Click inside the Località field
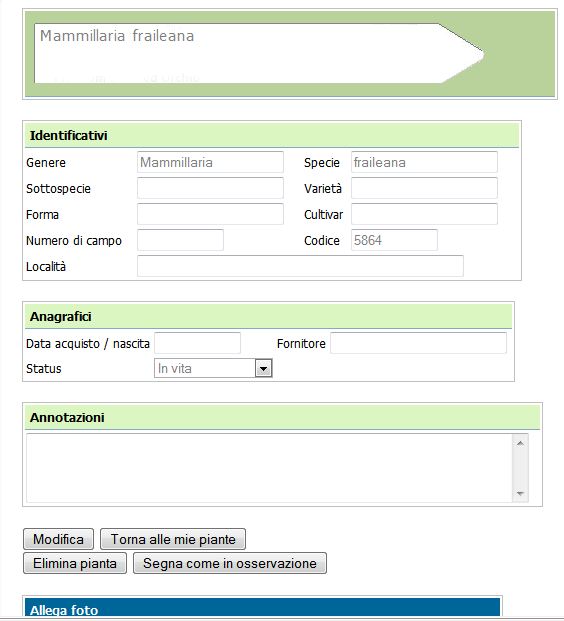This screenshot has width=564, height=621. click(300, 266)
